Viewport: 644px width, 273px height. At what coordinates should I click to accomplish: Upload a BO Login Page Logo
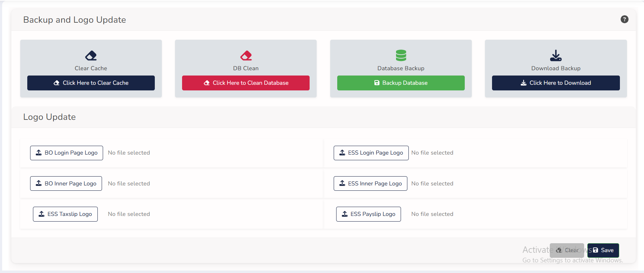[x=67, y=153]
